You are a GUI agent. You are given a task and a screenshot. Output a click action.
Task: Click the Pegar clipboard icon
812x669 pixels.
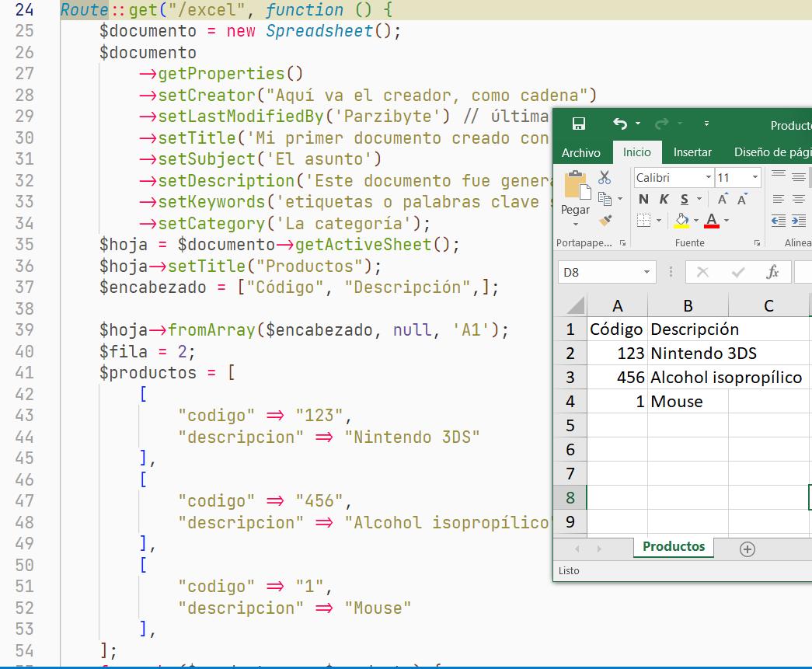[x=577, y=185]
